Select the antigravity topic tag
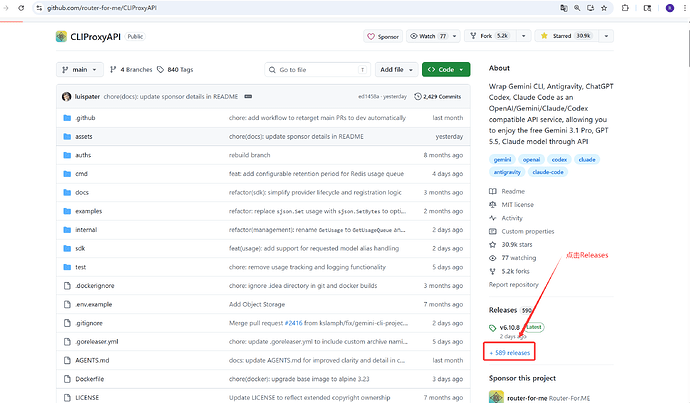 pyautogui.click(x=507, y=172)
